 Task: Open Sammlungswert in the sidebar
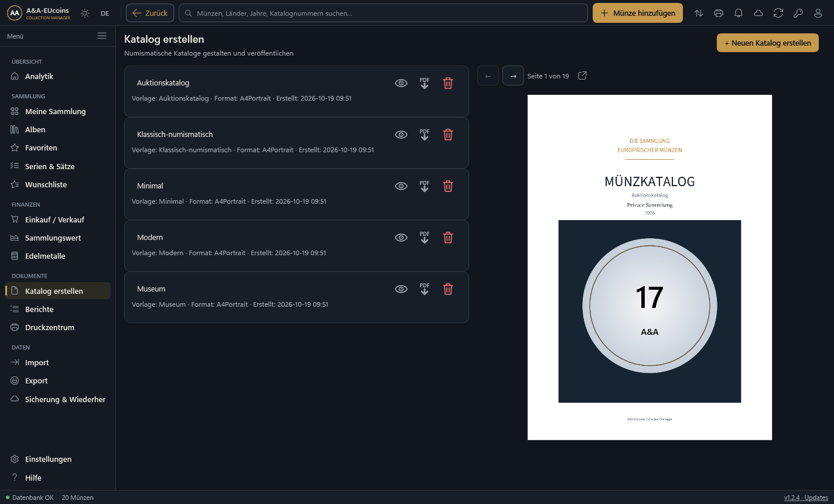(57, 238)
